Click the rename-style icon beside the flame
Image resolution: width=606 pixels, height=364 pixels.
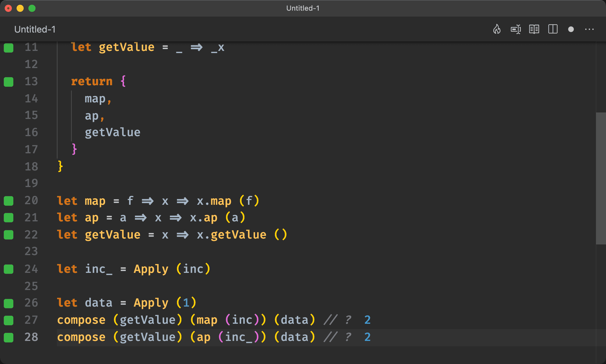(516, 29)
